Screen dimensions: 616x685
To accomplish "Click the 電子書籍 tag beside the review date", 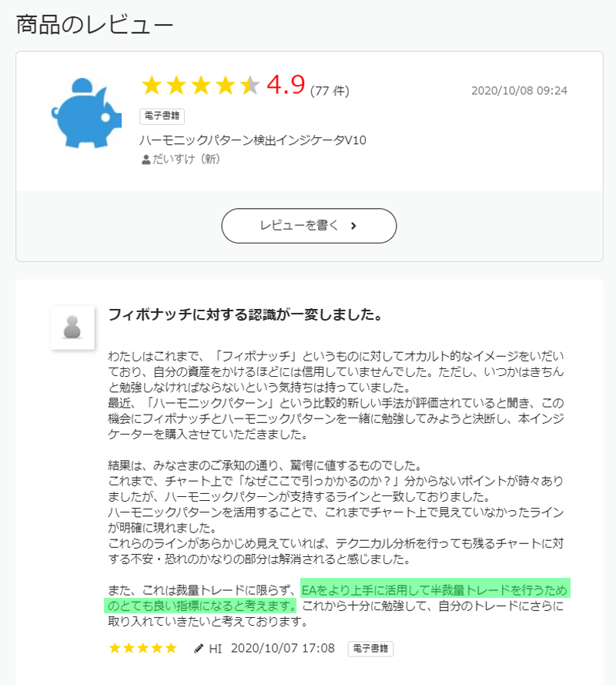I will click(x=370, y=648).
